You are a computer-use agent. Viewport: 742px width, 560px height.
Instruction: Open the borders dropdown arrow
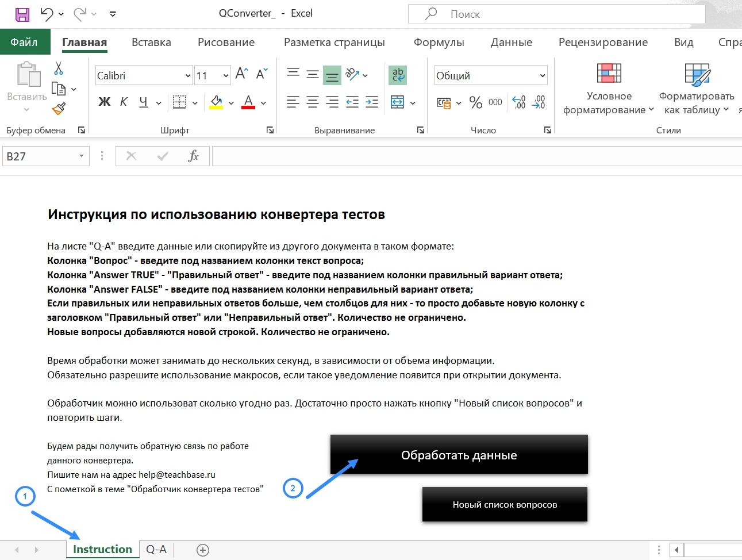[195, 103]
